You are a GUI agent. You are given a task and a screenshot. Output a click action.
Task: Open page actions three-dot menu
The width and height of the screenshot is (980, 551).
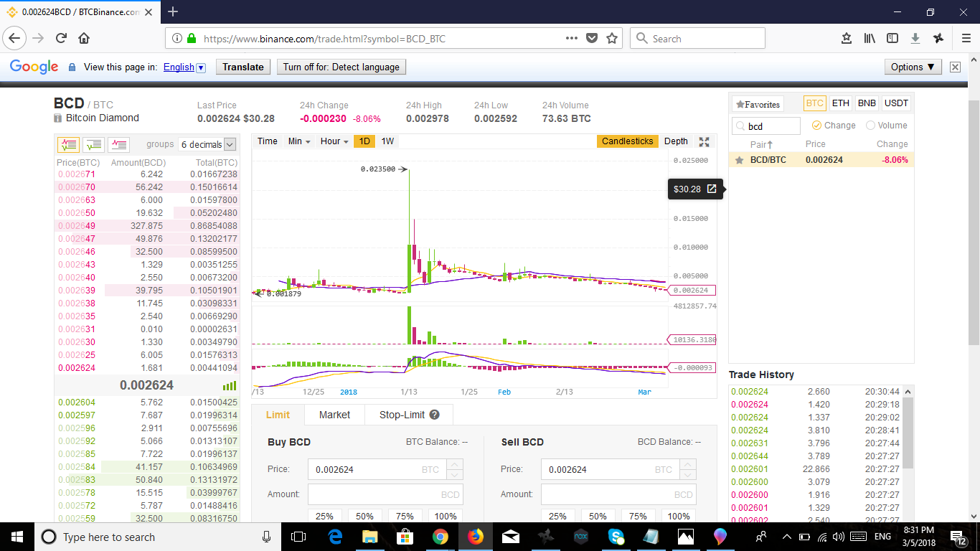[572, 39]
